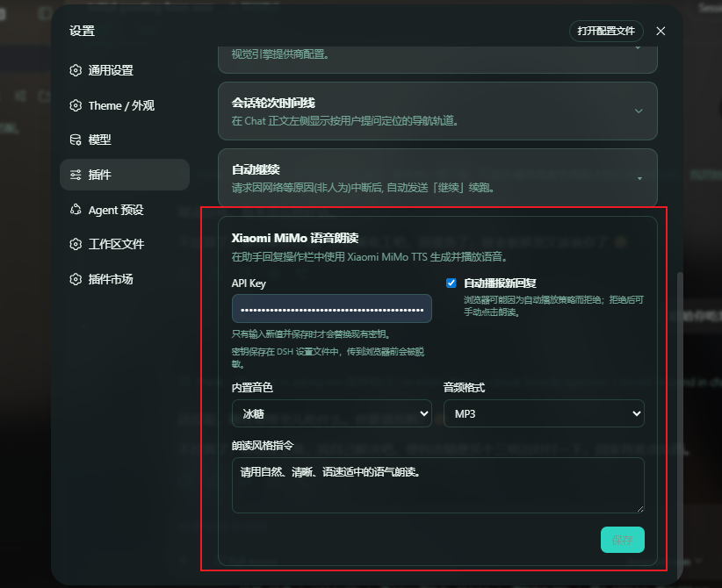Screen dimensions: 722x588
Task: Click the gear icon beside 通用设置
Action: click(x=76, y=70)
